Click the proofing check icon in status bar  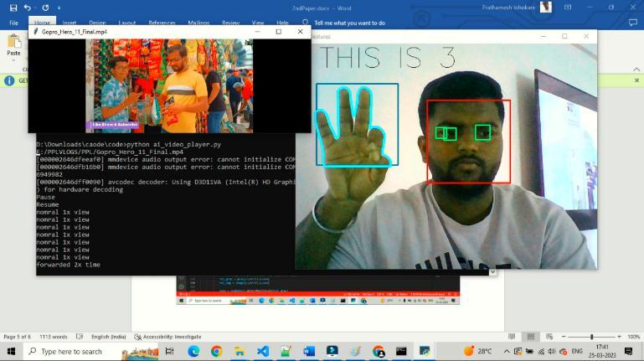tap(80, 337)
